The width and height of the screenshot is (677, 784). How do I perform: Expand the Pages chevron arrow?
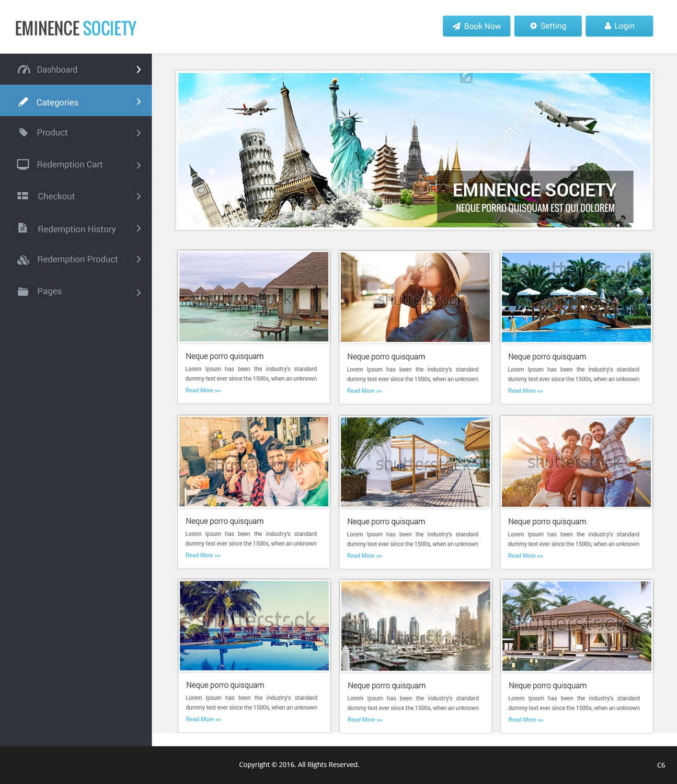pyautogui.click(x=139, y=292)
